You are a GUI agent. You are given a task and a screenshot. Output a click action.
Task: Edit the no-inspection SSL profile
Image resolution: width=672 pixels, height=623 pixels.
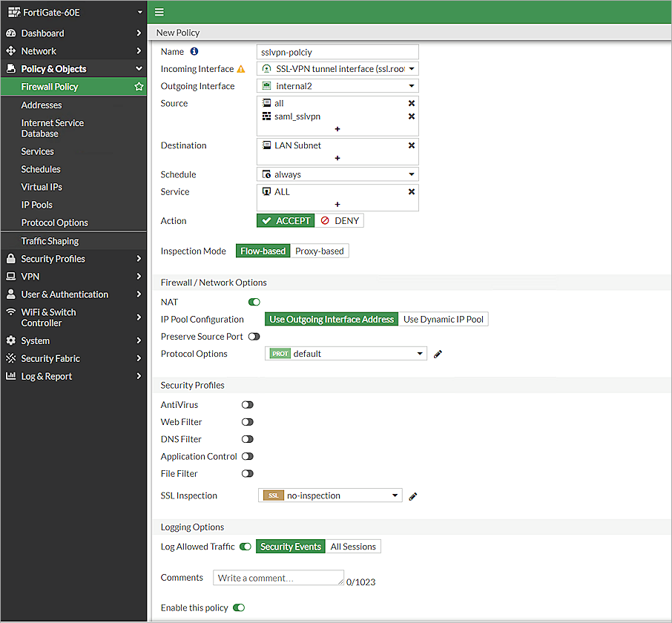(412, 495)
